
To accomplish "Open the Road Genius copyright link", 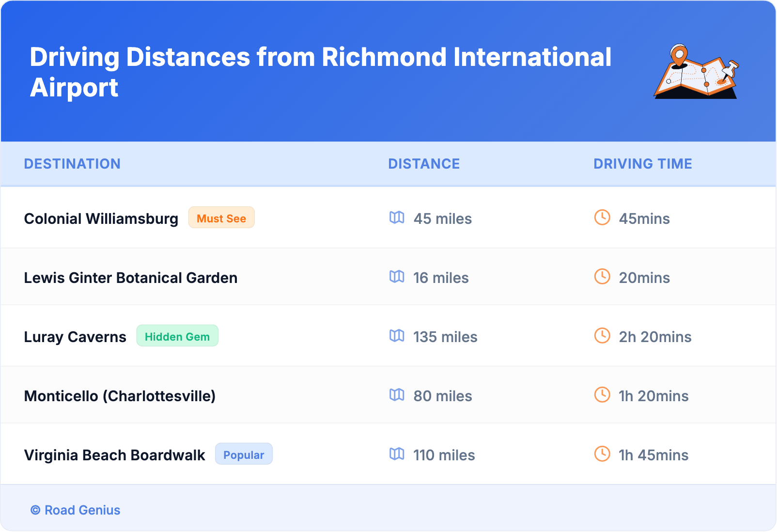I will [x=76, y=510].
